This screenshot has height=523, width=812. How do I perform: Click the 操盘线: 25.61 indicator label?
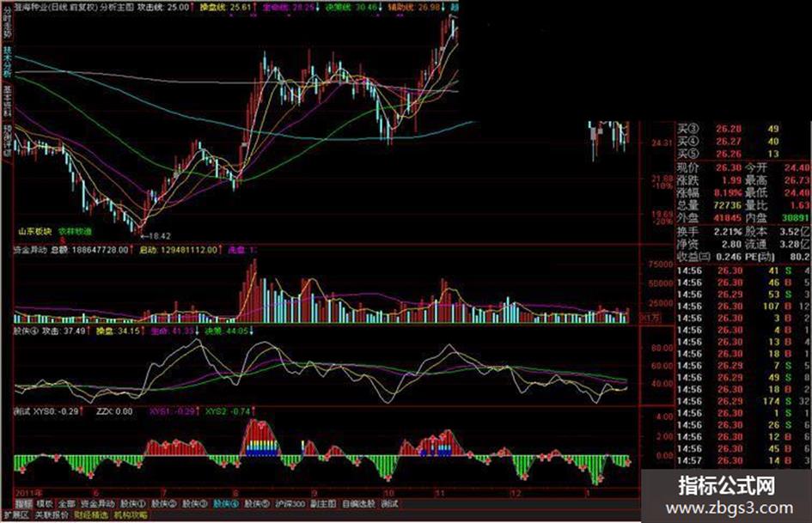click(x=229, y=7)
